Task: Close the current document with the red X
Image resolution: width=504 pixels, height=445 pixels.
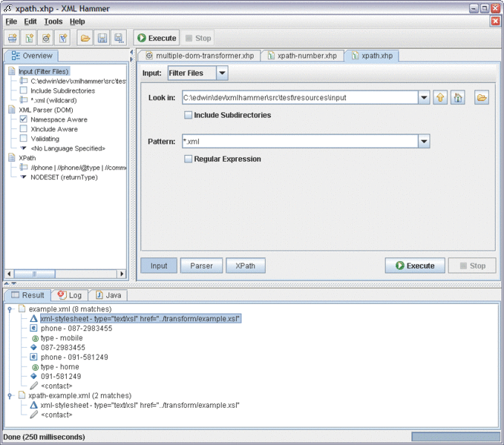Action: pos(495,22)
